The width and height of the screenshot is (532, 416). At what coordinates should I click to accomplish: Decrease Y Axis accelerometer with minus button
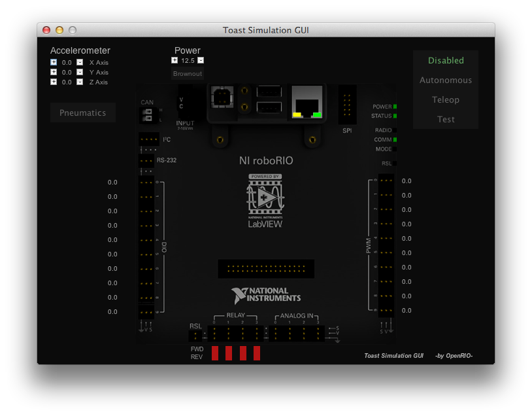(80, 72)
